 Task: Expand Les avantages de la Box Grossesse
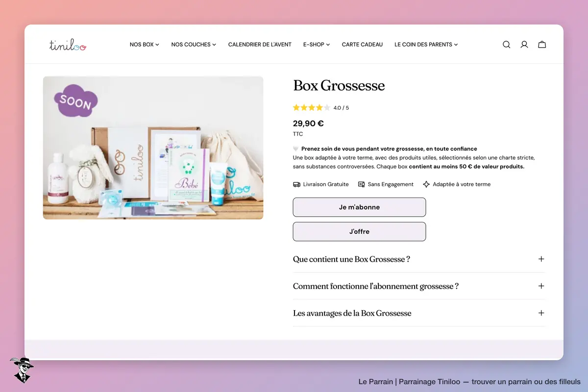pos(419,313)
